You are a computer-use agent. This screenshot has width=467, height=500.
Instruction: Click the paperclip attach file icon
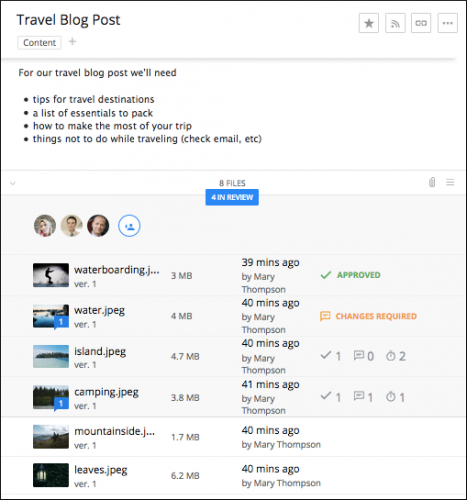pos(432,182)
